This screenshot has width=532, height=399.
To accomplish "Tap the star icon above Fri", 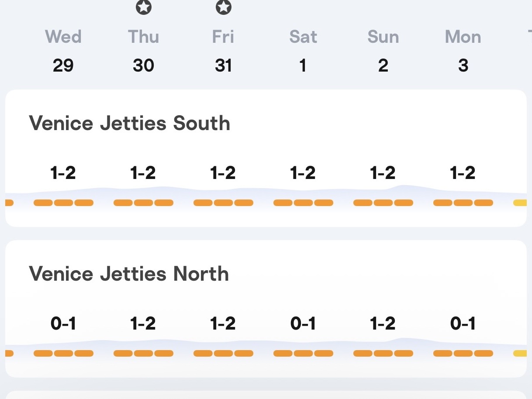I will pyautogui.click(x=223, y=7).
